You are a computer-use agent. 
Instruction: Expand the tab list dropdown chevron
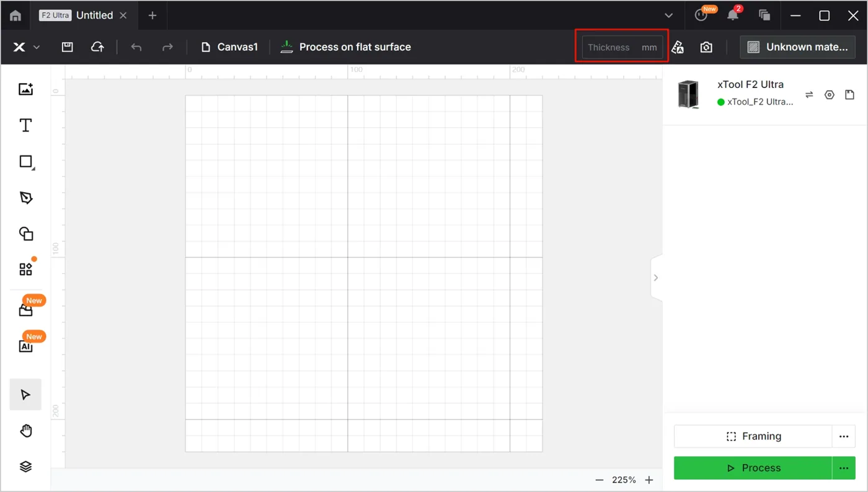pyautogui.click(x=668, y=15)
